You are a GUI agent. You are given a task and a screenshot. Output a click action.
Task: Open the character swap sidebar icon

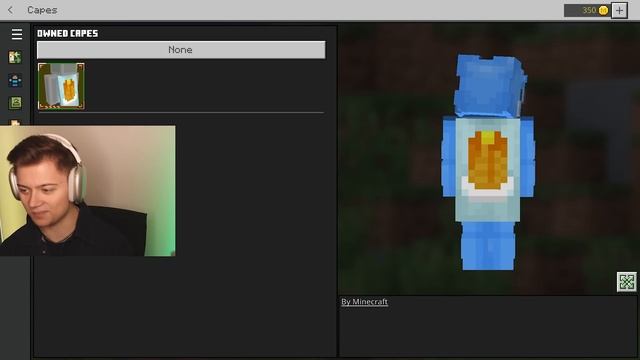[x=15, y=57]
